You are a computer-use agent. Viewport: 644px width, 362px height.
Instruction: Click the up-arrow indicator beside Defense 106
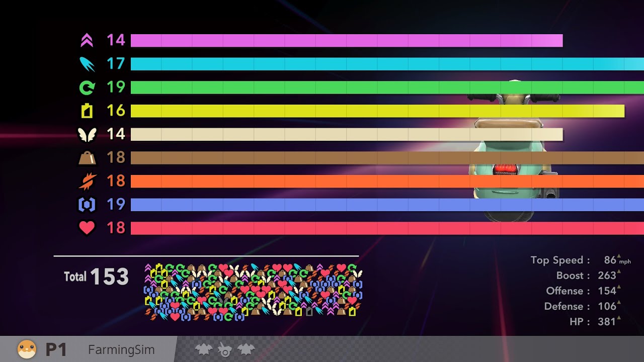619,303
